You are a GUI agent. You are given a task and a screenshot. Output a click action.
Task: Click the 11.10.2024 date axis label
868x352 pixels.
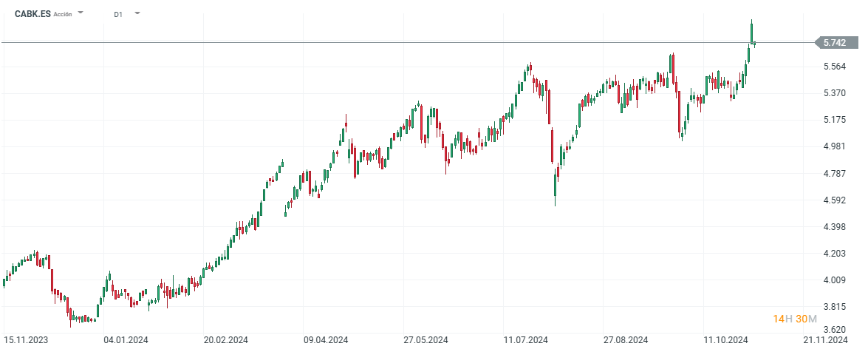pyautogui.click(x=725, y=340)
